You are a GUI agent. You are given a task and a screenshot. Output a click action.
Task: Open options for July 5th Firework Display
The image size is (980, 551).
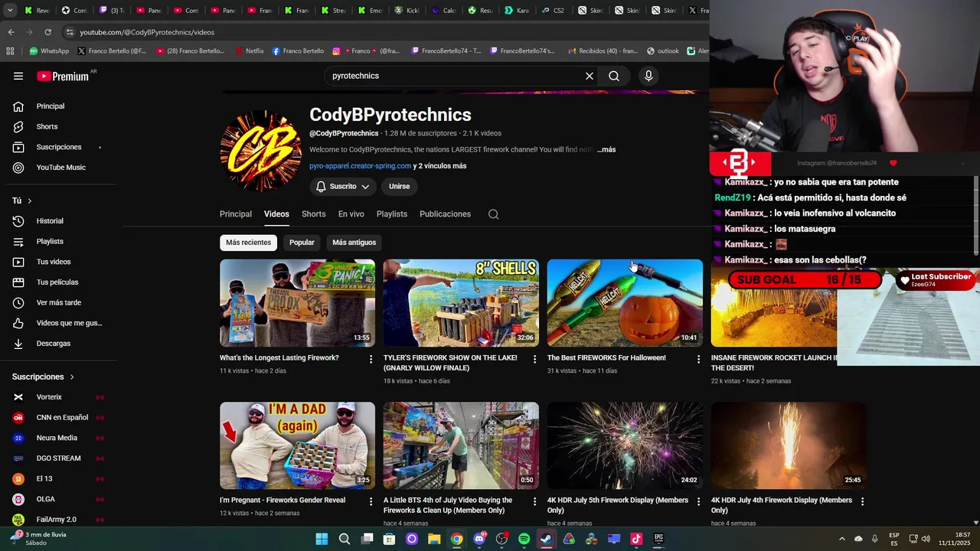click(698, 501)
